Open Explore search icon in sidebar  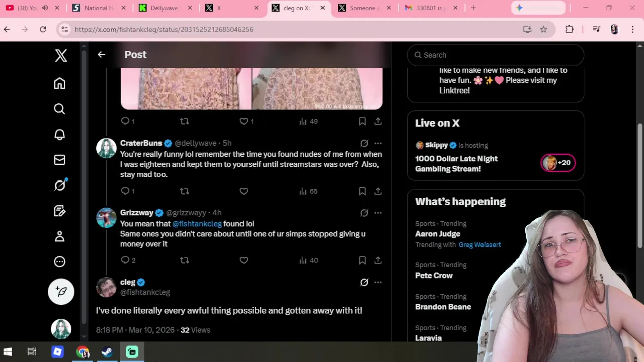pyautogui.click(x=60, y=109)
